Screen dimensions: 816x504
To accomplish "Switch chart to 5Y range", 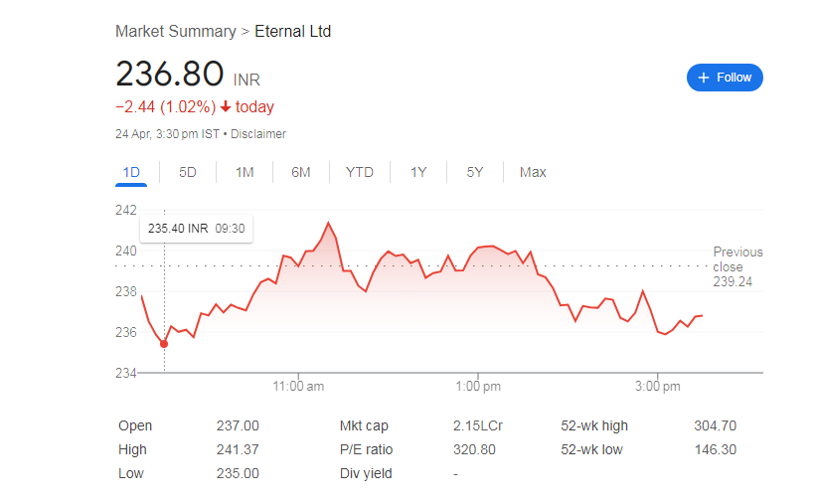I will [x=475, y=172].
